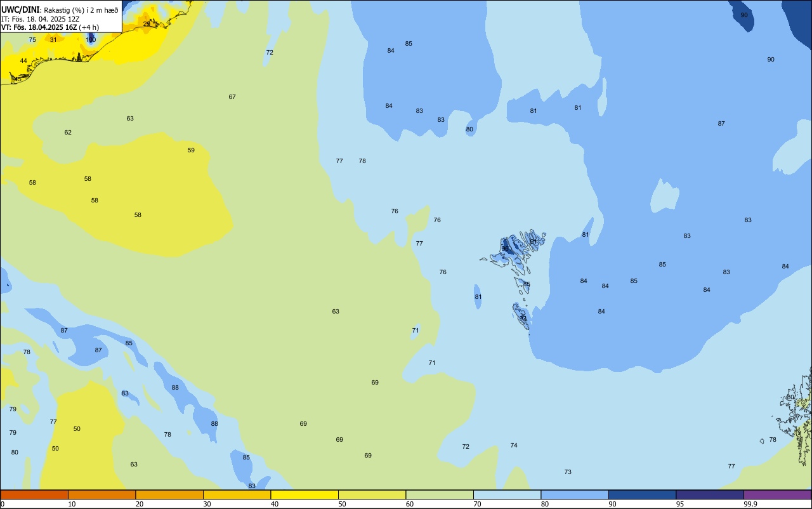Click the 60–70 pale green legend swatch
Image resolution: width=812 pixels, height=509 pixels.
point(440,494)
